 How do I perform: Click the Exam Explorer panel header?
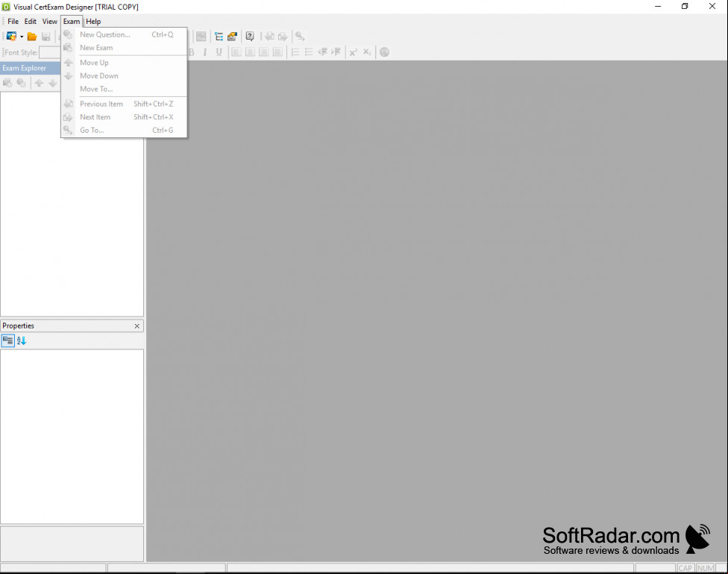(x=30, y=68)
